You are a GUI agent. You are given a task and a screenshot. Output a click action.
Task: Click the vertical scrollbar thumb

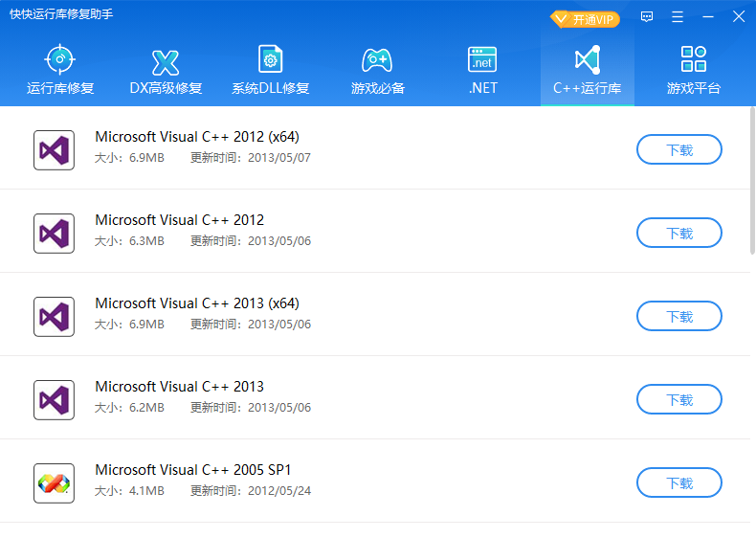tap(752, 181)
